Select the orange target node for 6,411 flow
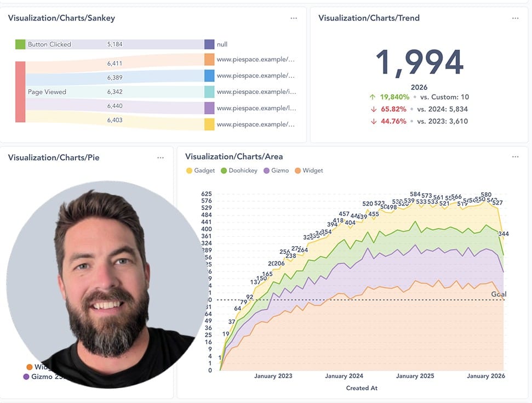The image size is (532, 403). (x=209, y=60)
